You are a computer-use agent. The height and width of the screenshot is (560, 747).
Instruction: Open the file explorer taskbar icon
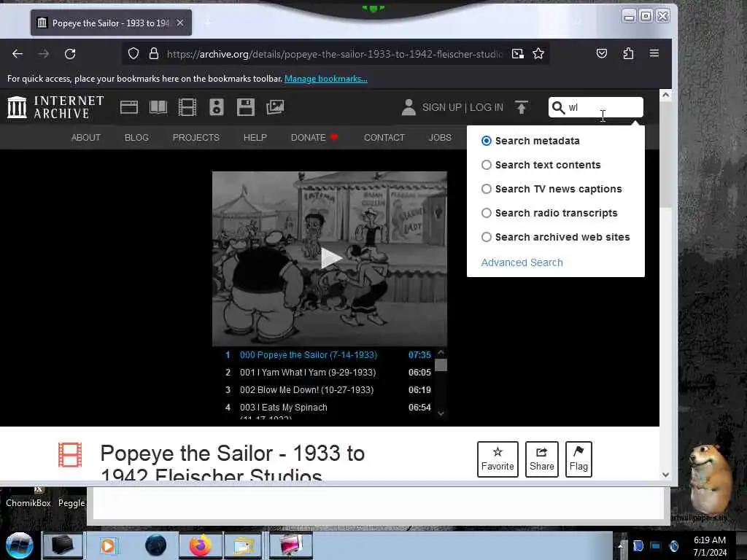pos(244,545)
